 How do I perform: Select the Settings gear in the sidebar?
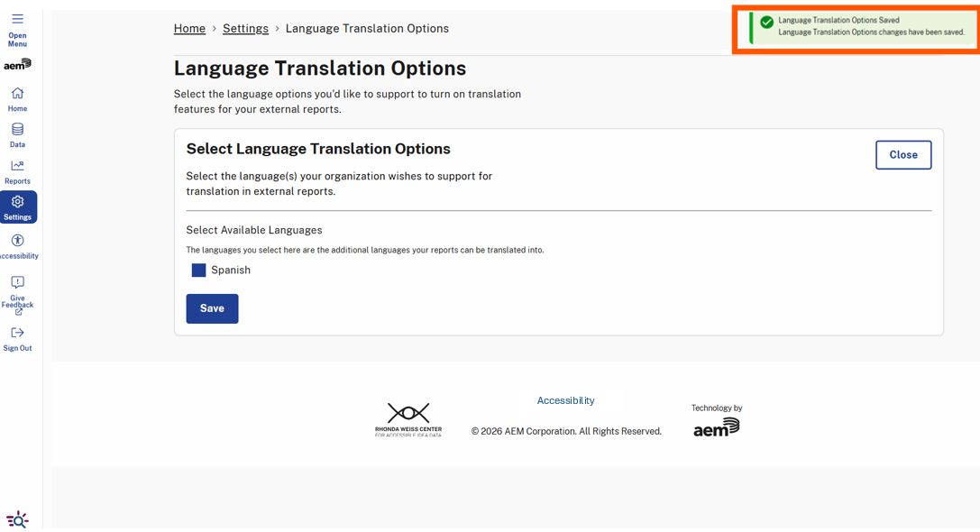[x=17, y=203]
